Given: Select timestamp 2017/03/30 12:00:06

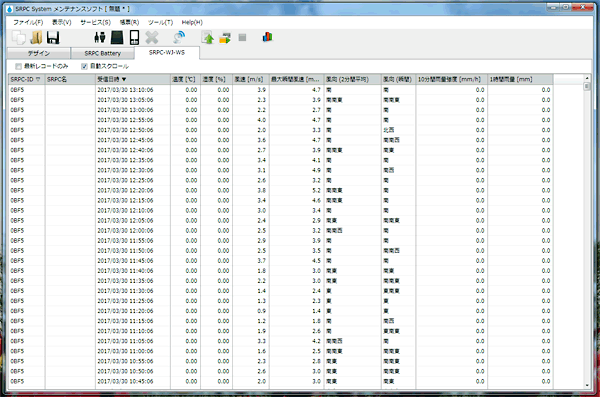Looking at the screenshot, I should point(125,230).
